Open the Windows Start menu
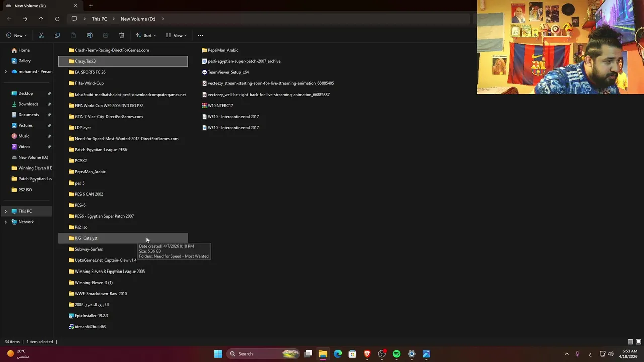This screenshot has height=362, width=644. 218,354
